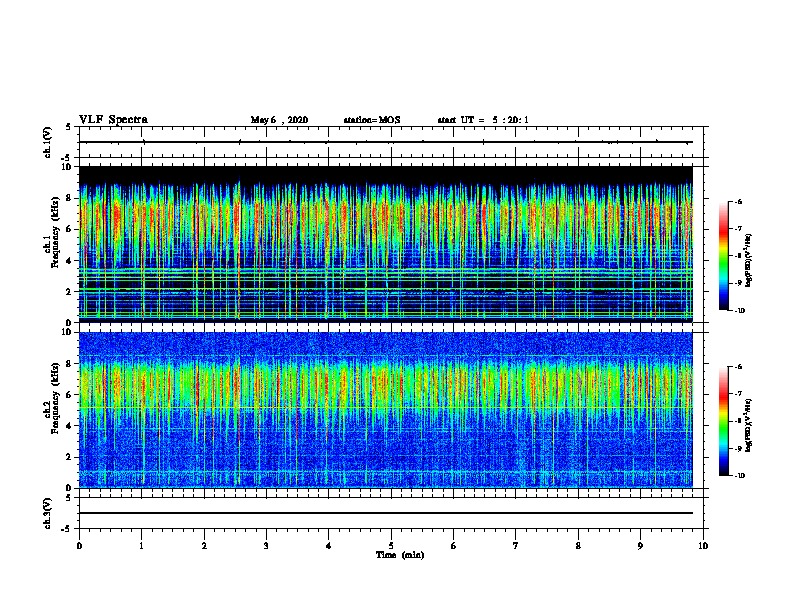Click the 'start UT = 5 :20: 1' label
The height and width of the screenshot is (612, 792).
pos(483,120)
